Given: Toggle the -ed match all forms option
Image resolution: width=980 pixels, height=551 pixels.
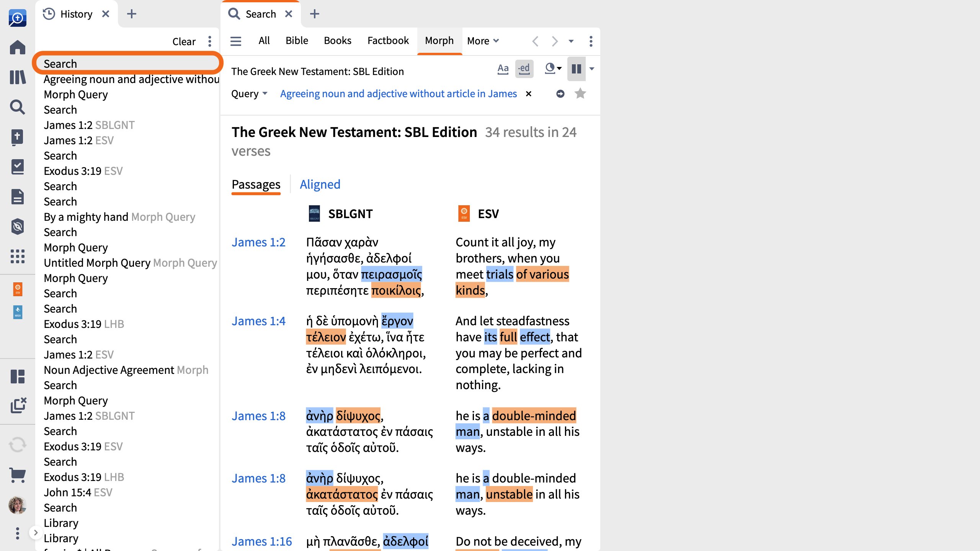Looking at the screenshot, I should [524, 69].
